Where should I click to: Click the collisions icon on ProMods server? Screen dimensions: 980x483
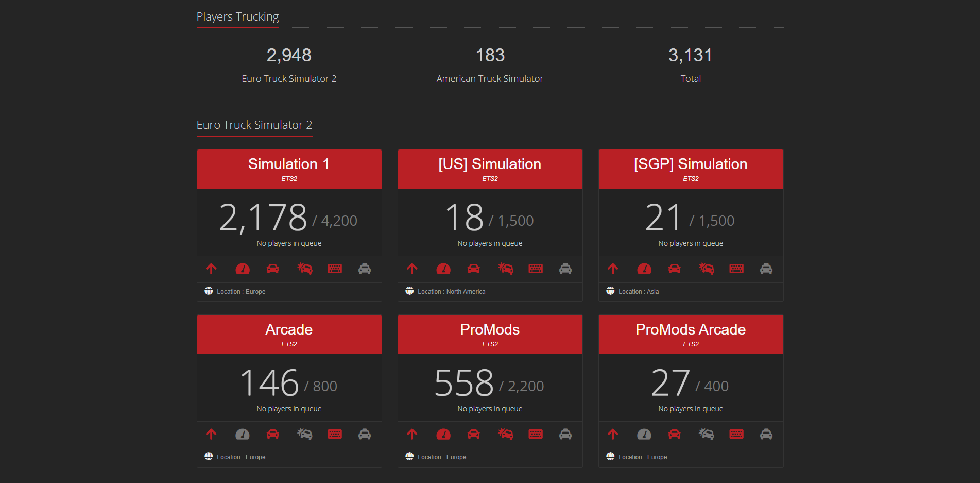[x=505, y=434]
